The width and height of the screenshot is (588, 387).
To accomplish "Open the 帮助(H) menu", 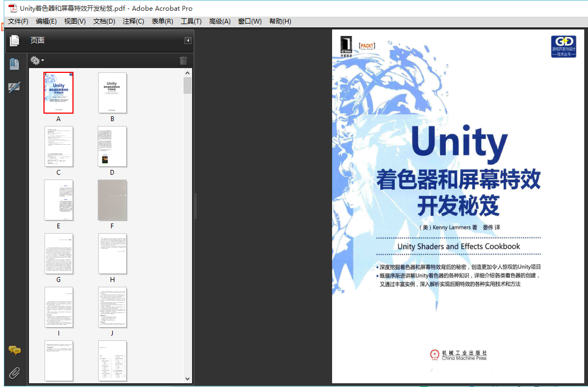I will (280, 21).
